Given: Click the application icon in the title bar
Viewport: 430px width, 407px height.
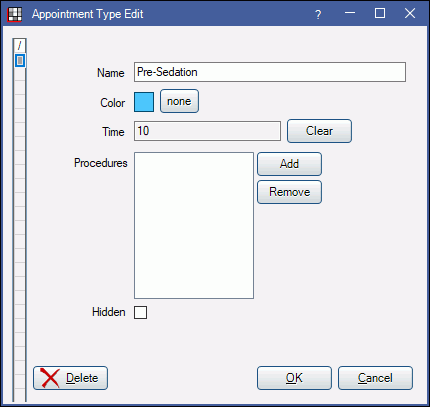Looking at the screenshot, I should (14, 14).
